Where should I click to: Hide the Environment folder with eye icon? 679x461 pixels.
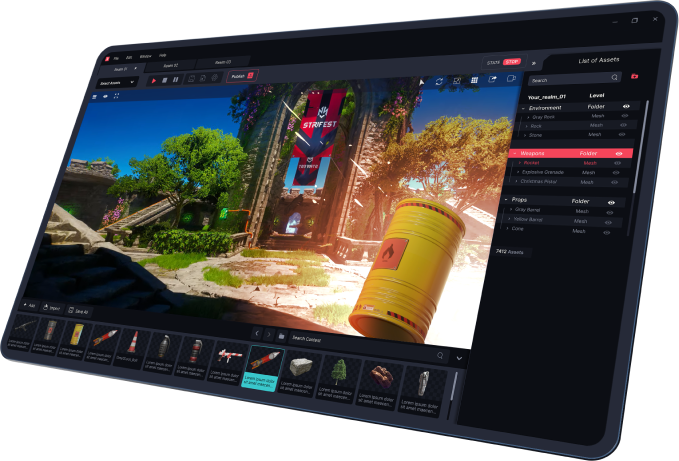pos(627,105)
